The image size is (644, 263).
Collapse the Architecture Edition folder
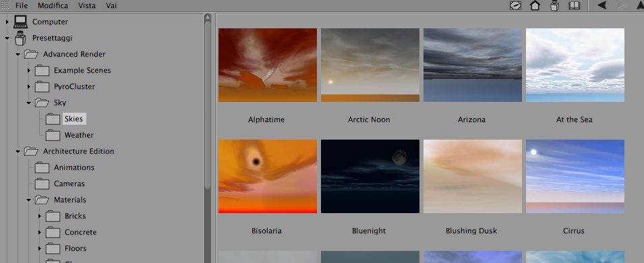18,151
